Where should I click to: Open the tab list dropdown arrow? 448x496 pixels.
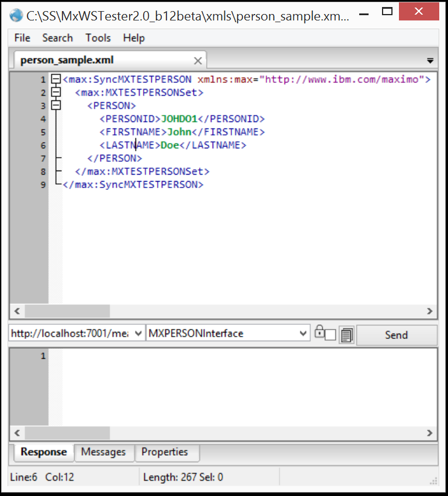coord(430,60)
